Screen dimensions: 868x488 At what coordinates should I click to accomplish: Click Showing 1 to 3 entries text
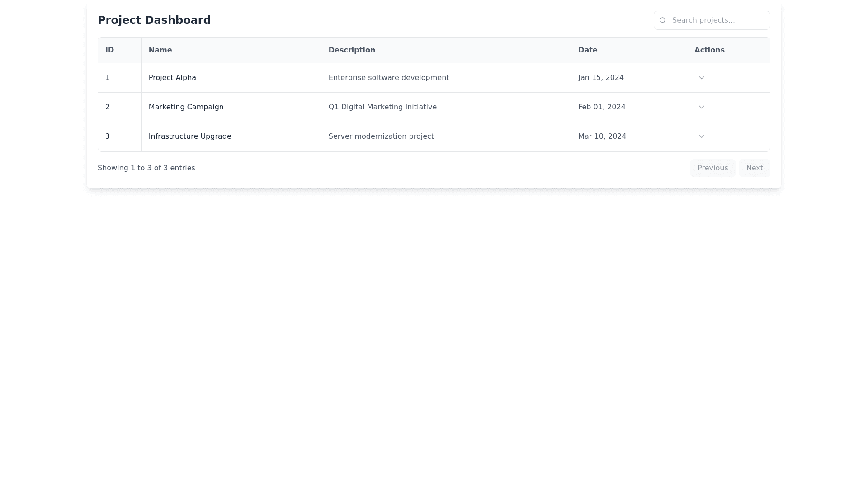(146, 168)
